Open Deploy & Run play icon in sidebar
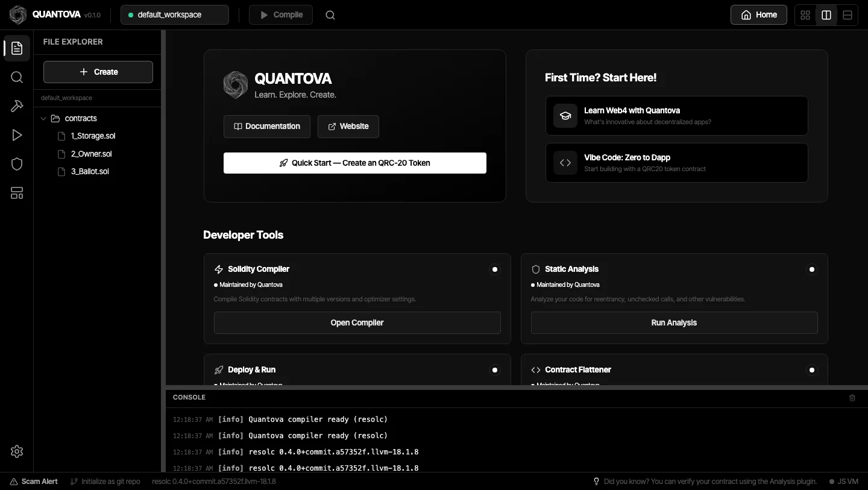Image resolution: width=868 pixels, height=490 pixels. point(17,135)
